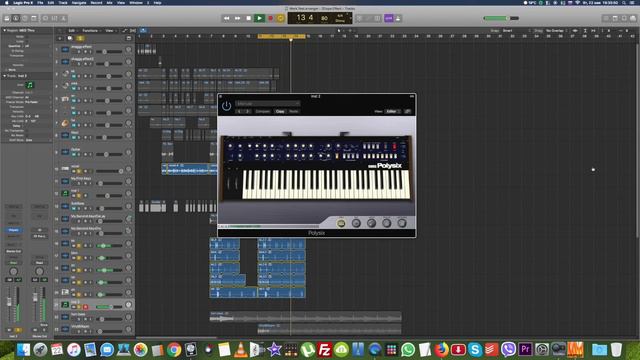Click the Global Tracks button in track header

[x=129, y=38]
